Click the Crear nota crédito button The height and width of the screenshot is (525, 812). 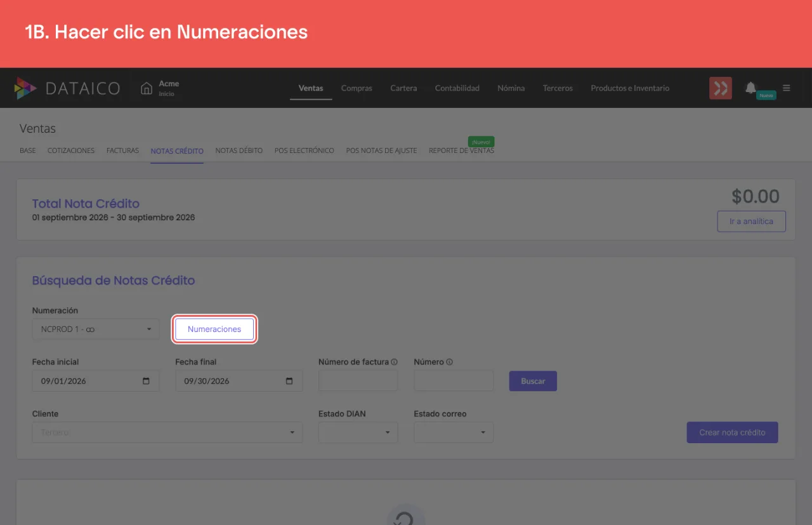[732, 432]
